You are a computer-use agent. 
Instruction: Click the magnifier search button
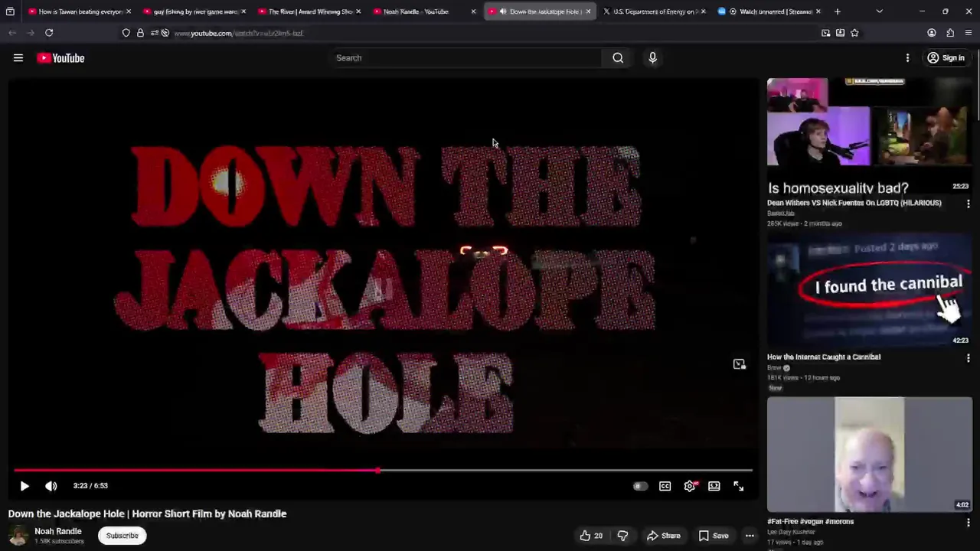pyautogui.click(x=618, y=58)
